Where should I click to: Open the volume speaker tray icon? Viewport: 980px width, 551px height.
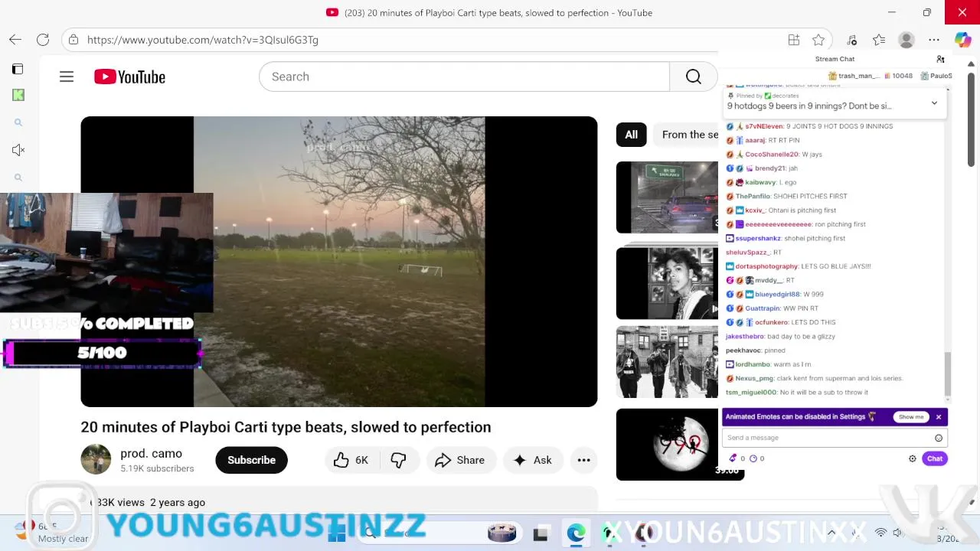[x=897, y=533]
